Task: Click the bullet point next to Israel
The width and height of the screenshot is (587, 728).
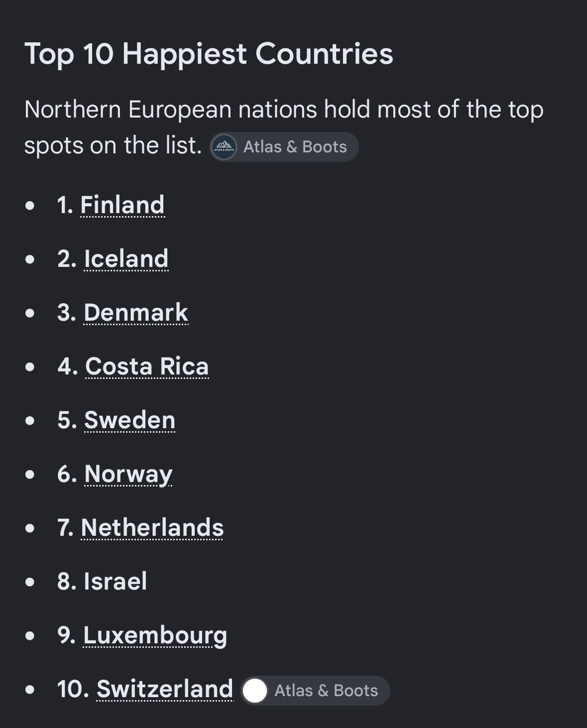Action: pos(30,582)
